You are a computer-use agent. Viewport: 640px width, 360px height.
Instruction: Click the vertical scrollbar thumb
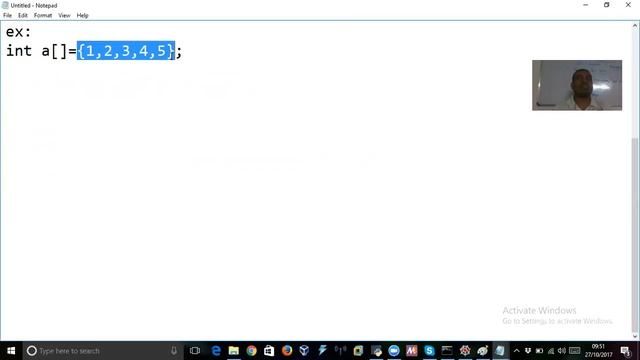(x=635, y=235)
